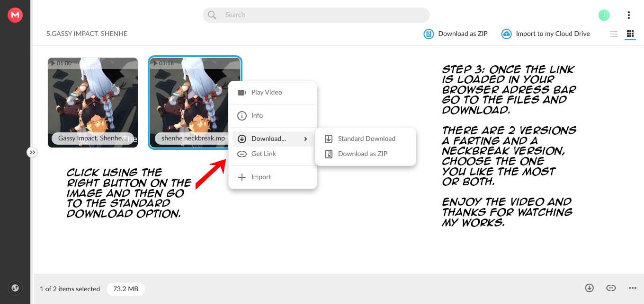The height and width of the screenshot is (304, 644).
Task: Click the cloud import circle icon
Action: point(506,34)
